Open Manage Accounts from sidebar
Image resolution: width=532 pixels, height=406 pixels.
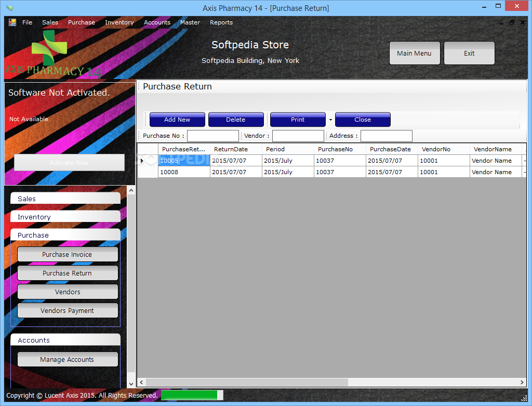coord(68,359)
